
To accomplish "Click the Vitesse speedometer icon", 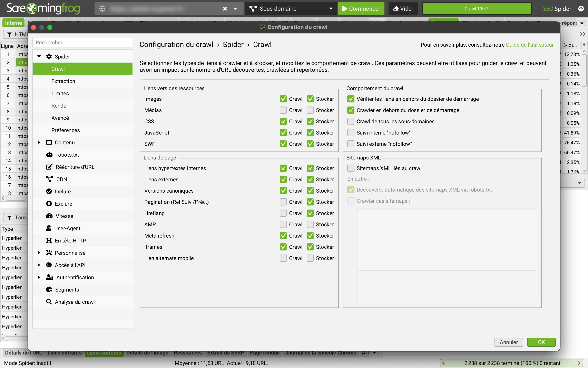I will 49,216.
